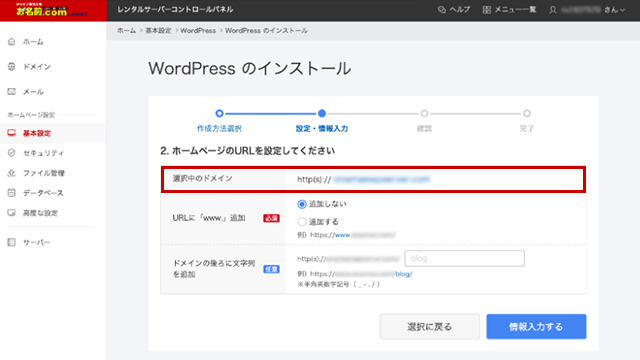Go to WordPress in the breadcrumb
The height and width of the screenshot is (360, 640).
click(x=198, y=31)
